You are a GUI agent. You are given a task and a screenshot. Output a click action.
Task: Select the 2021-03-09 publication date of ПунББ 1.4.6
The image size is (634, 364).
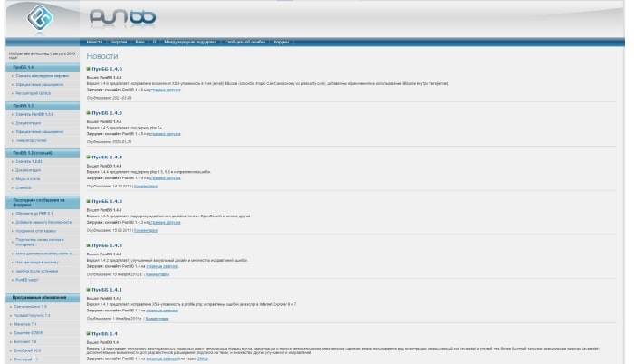[120, 98]
